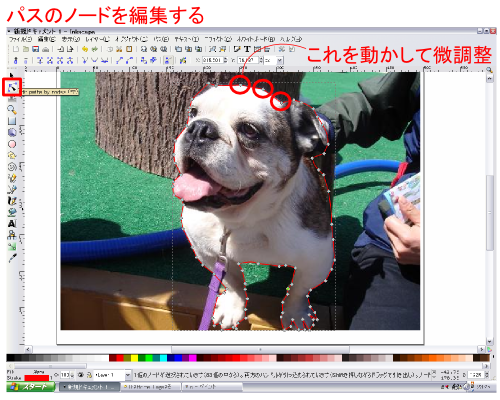Pick the cyan palette swatch

tap(163, 358)
